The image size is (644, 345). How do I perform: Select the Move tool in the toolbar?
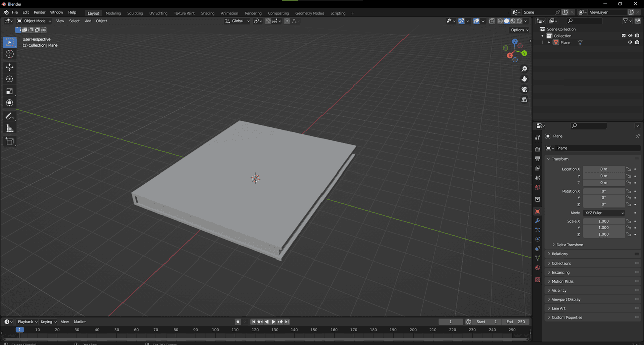click(x=10, y=67)
